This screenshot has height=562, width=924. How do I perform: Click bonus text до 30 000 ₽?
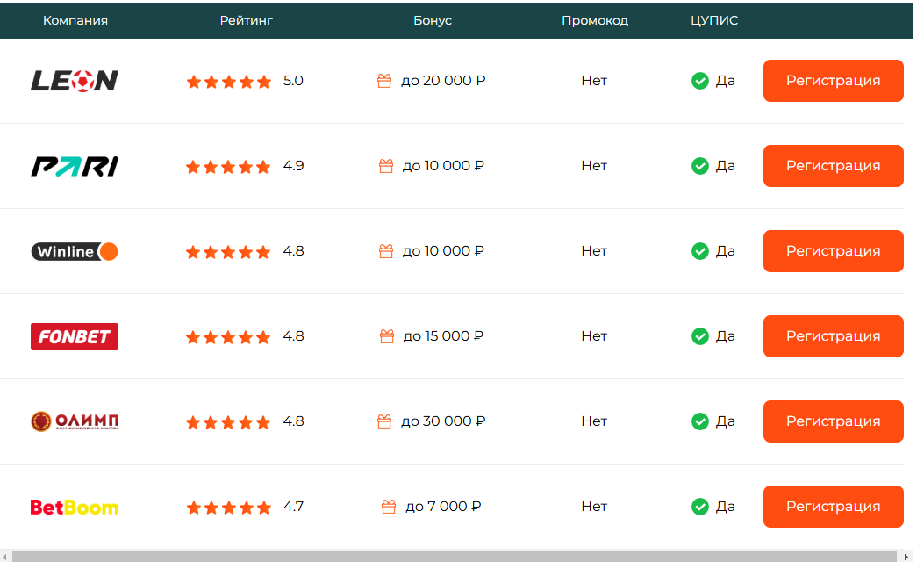(x=443, y=421)
